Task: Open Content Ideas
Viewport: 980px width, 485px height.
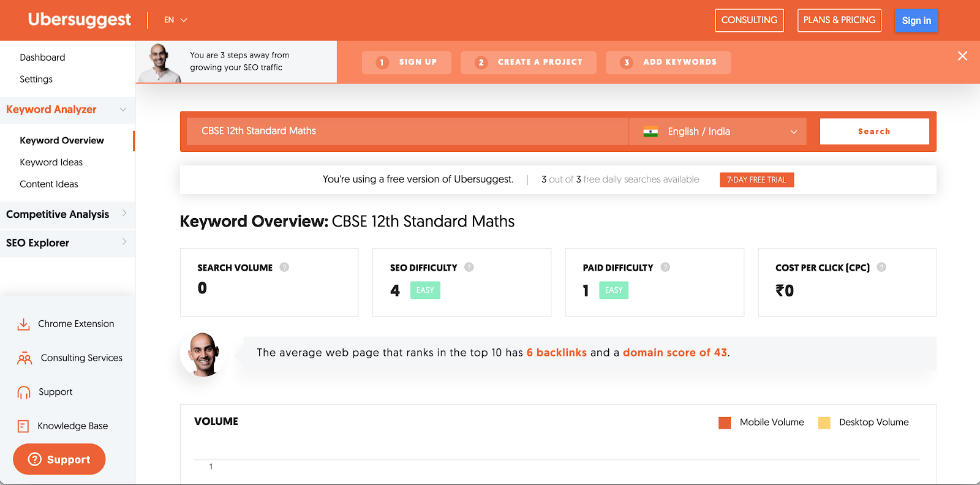Action: pyautogui.click(x=49, y=184)
